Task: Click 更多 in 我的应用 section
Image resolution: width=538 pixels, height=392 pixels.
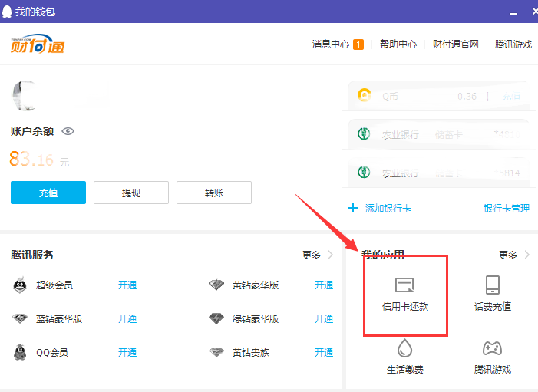Action: pyautogui.click(x=508, y=255)
